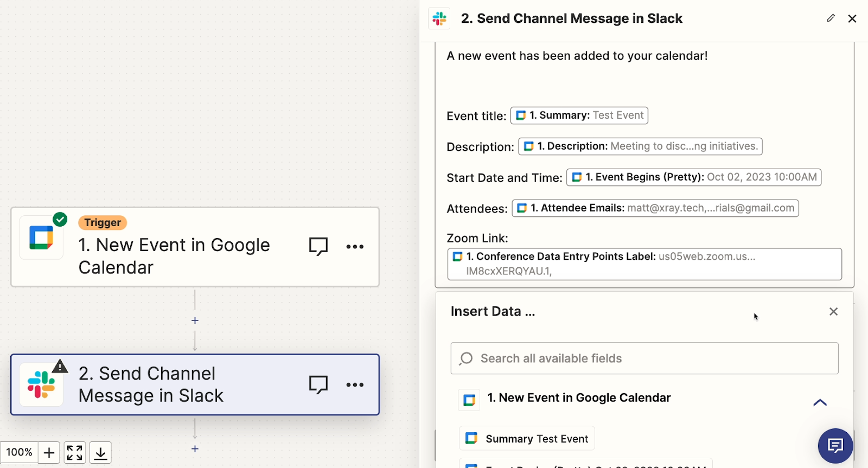Image resolution: width=868 pixels, height=468 pixels.
Task: Close the Insert Data popup
Action: tap(834, 311)
